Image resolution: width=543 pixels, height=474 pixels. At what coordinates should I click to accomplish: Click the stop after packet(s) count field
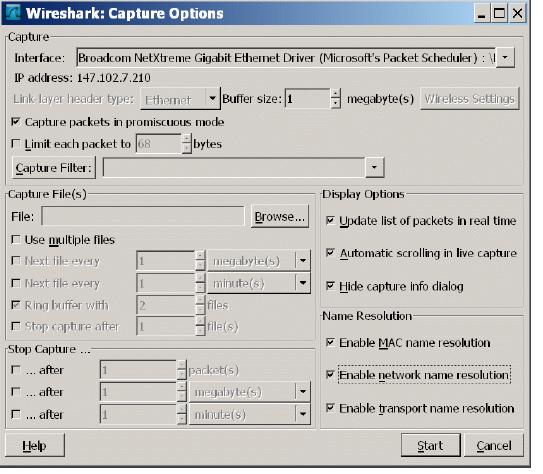139,370
